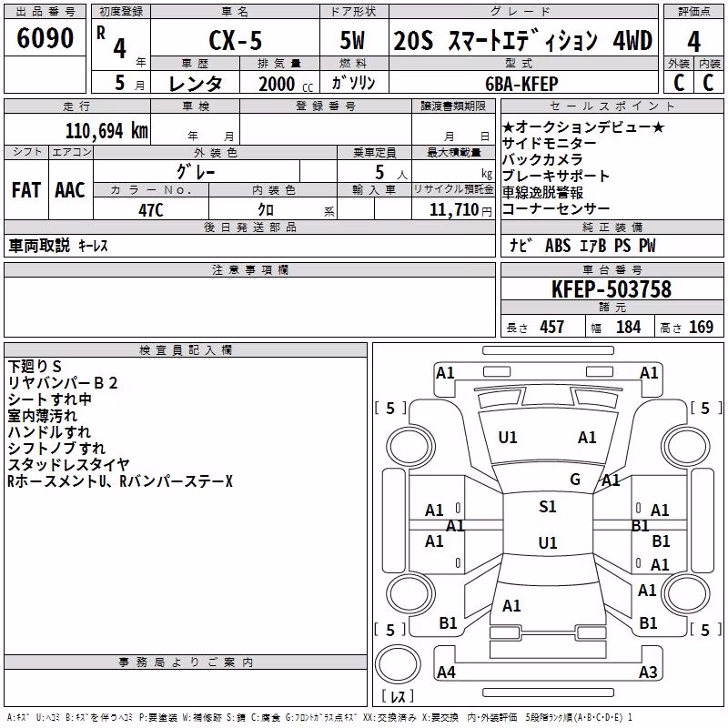The image size is (728, 728).
Task: Click the lot number 6090
Action: (45, 38)
